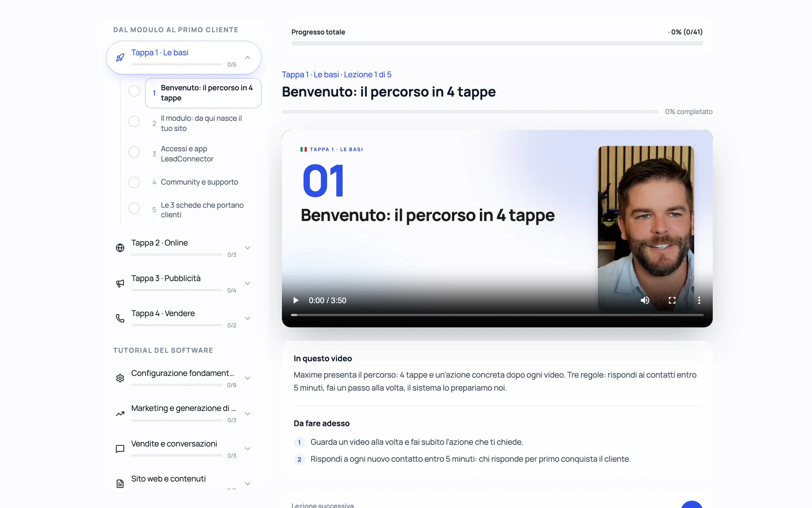
Task: Check the circle for Il modulo lesson
Action: click(134, 122)
